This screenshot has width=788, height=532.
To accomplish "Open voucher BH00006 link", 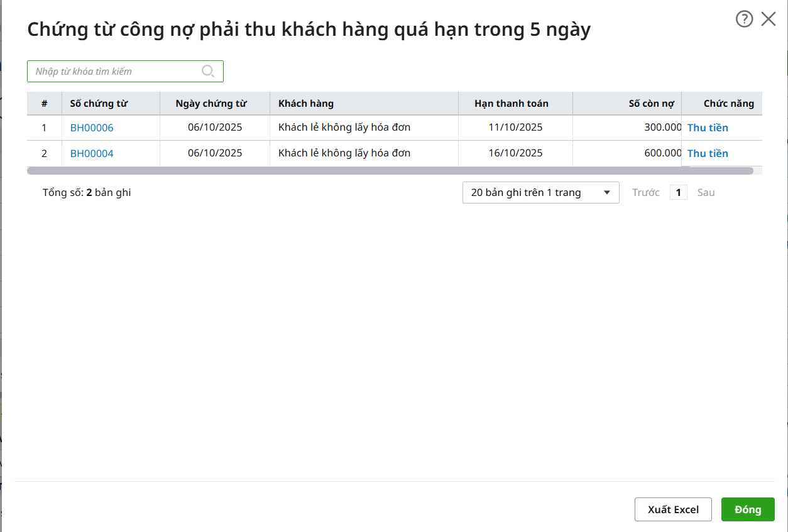I will click(92, 128).
